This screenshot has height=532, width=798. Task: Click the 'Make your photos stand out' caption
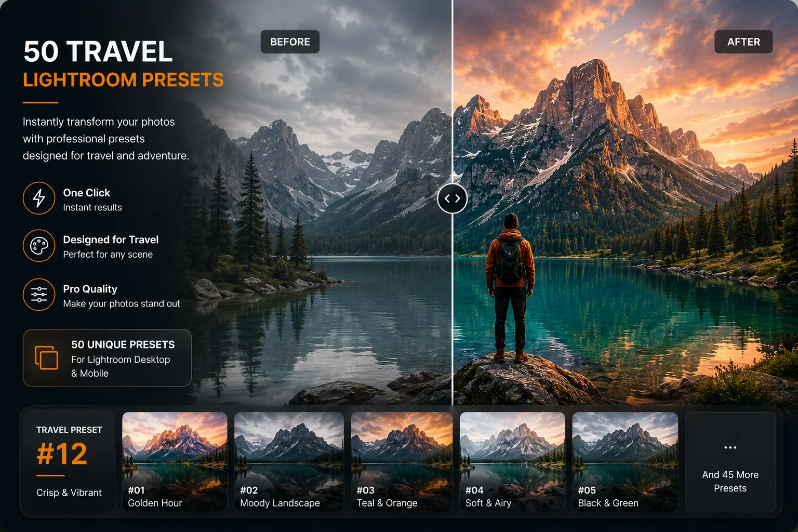(x=122, y=303)
